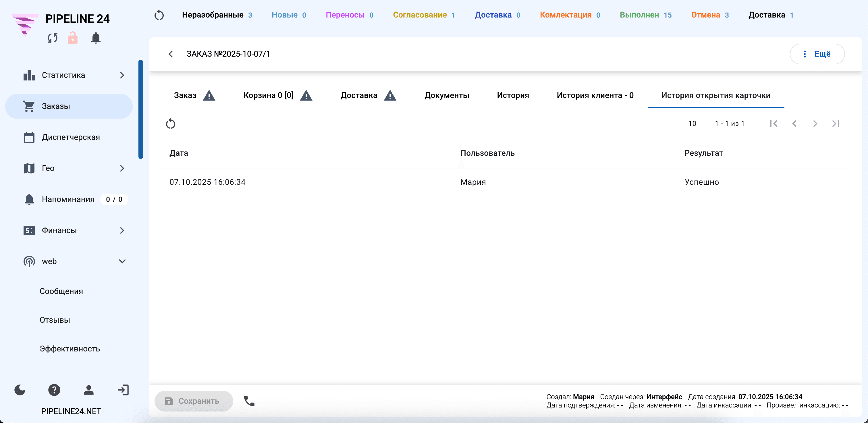
Task: Open user profile icon in sidebar footer
Action: point(89,390)
